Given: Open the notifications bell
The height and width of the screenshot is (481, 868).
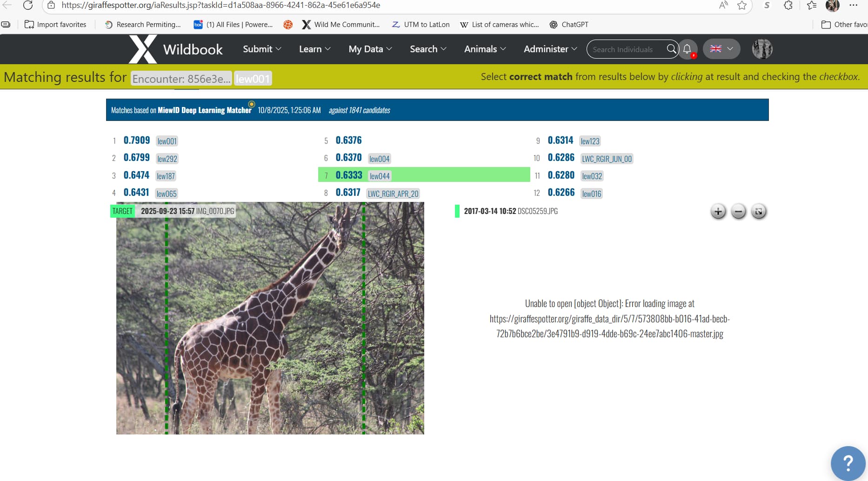Looking at the screenshot, I should [687, 49].
